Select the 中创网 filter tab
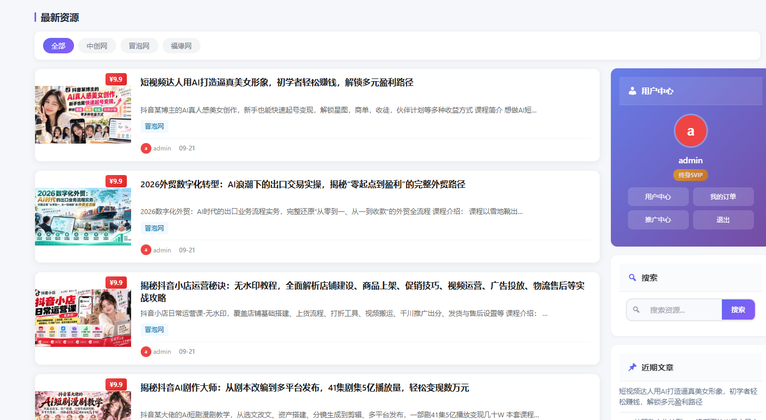This screenshot has height=420, width=766. [97, 46]
